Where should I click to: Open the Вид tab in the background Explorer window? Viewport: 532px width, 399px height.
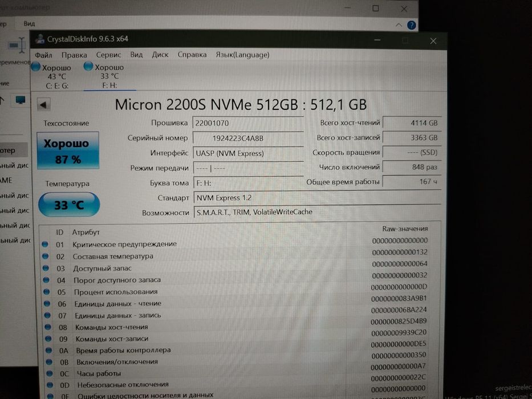[x=29, y=24]
